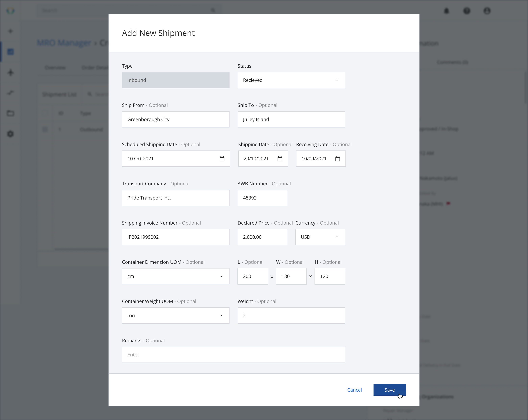Click the AWB Number field 48392
This screenshot has width=528, height=420.
point(262,198)
